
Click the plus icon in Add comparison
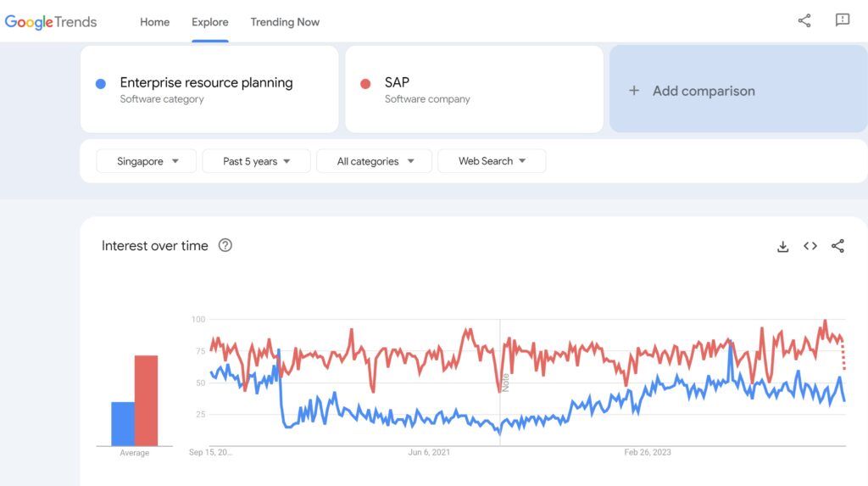pyautogui.click(x=633, y=91)
